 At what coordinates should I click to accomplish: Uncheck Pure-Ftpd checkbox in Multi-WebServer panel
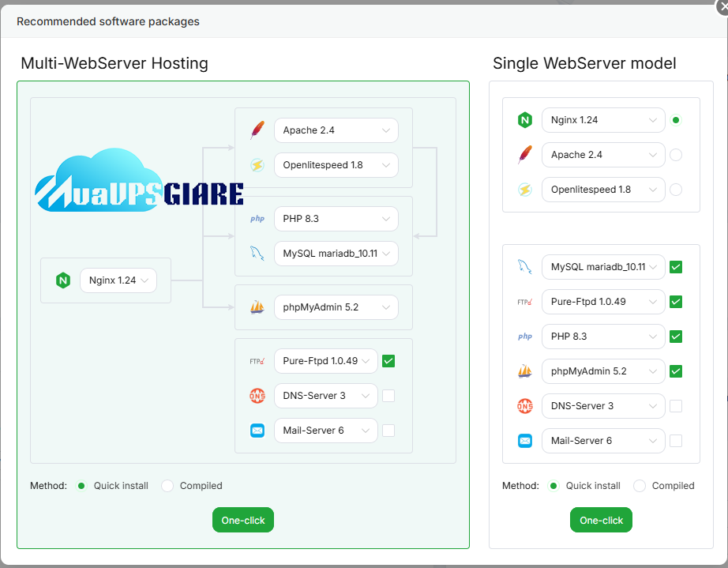pyautogui.click(x=388, y=361)
